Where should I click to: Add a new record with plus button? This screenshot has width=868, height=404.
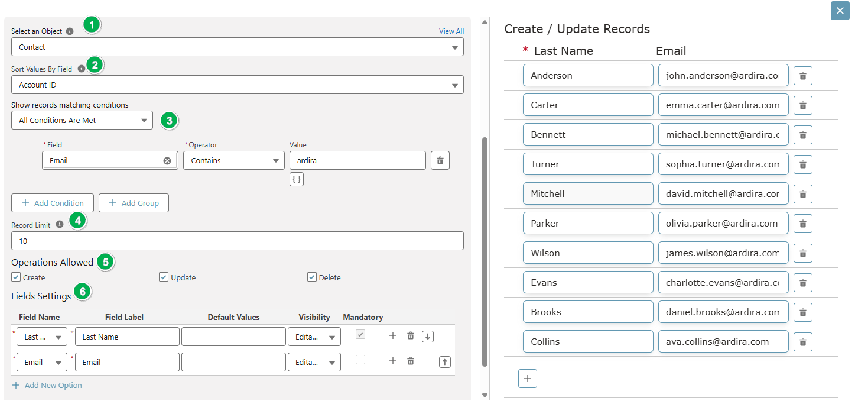528,379
